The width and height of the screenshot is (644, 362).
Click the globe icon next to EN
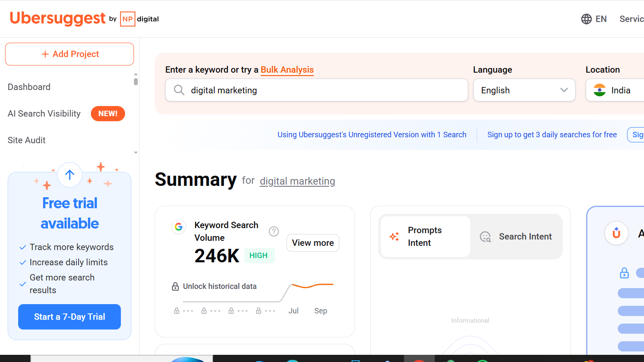pyautogui.click(x=586, y=19)
